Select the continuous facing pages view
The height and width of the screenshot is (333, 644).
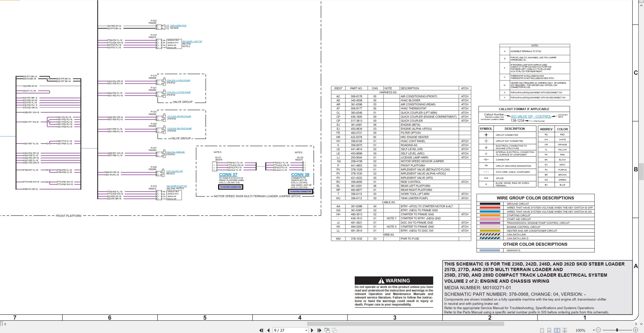[x=565, y=330]
